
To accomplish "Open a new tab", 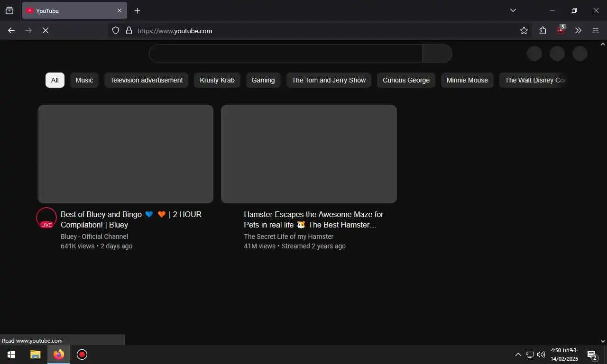I will point(138,10).
